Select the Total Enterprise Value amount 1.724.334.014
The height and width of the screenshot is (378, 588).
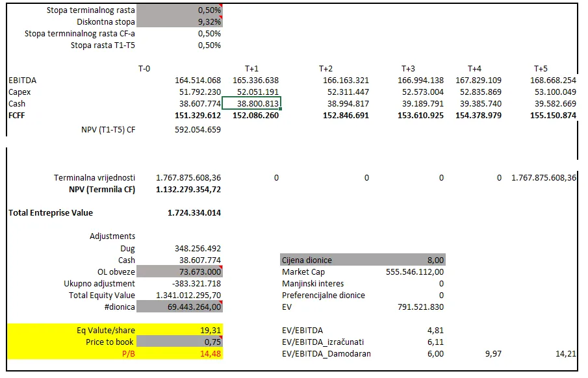pos(195,212)
